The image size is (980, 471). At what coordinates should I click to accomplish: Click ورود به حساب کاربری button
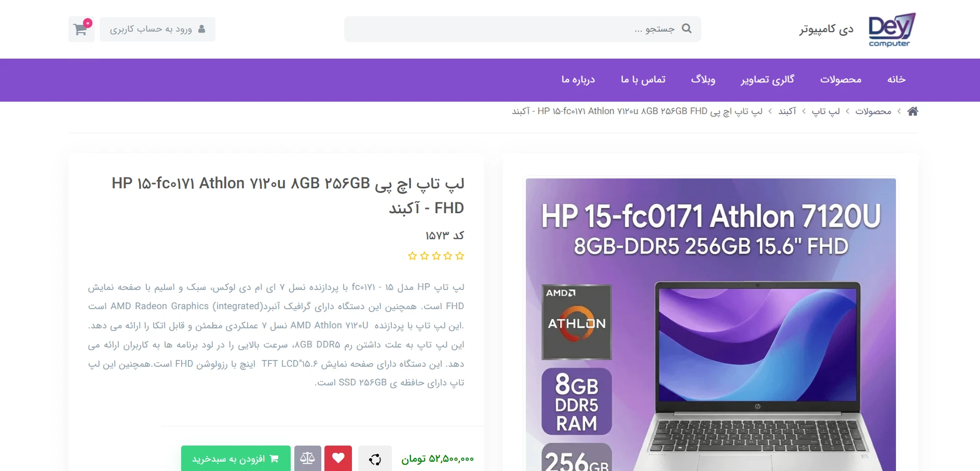pyautogui.click(x=157, y=29)
